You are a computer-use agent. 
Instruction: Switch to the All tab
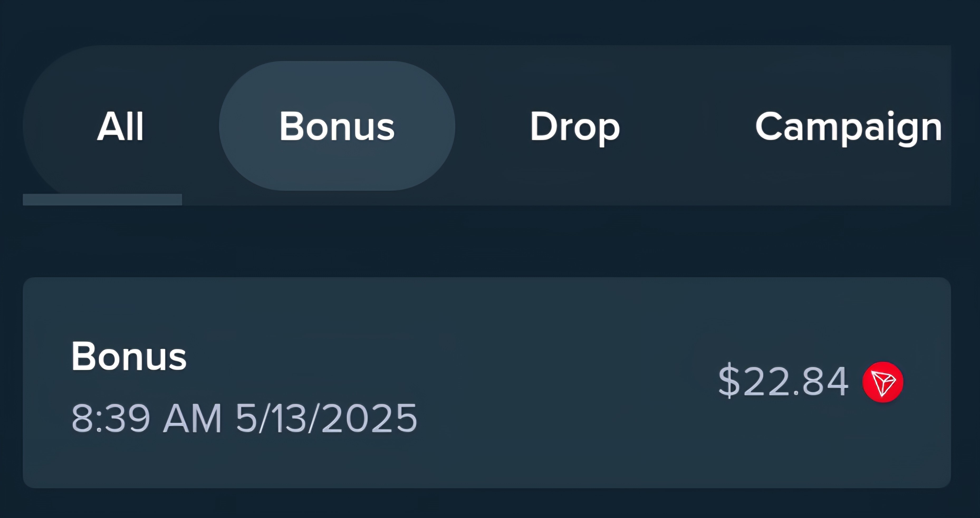[x=121, y=126]
